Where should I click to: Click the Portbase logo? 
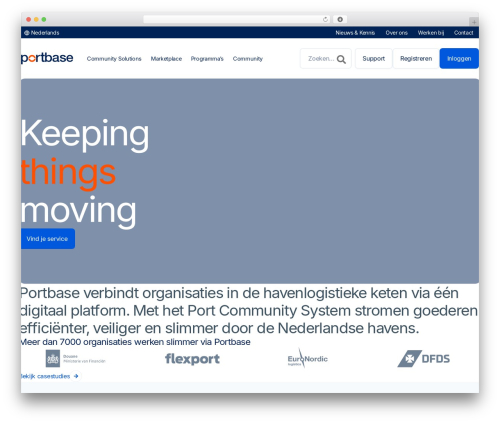(x=47, y=58)
